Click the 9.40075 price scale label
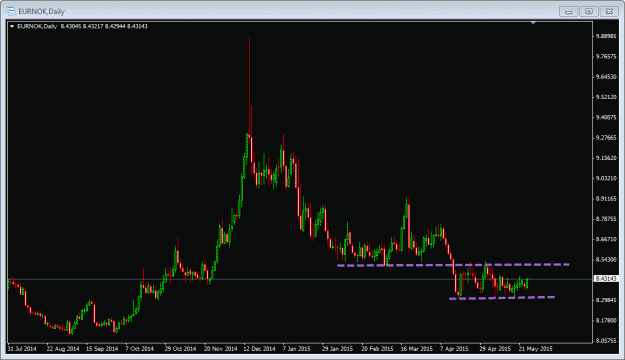 606,117
